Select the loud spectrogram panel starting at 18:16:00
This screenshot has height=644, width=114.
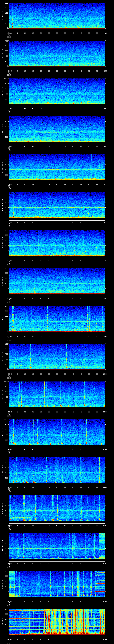tap(57, 621)
